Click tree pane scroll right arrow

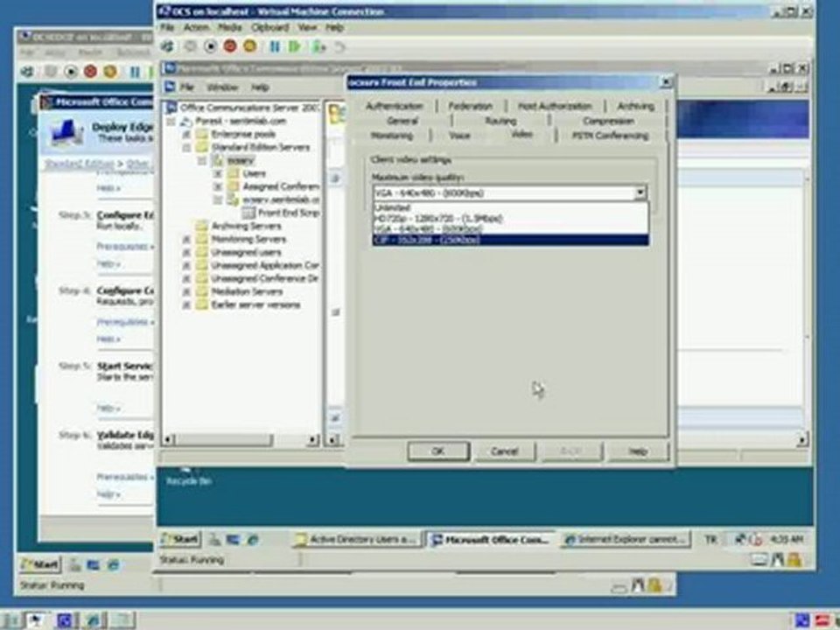(x=313, y=440)
